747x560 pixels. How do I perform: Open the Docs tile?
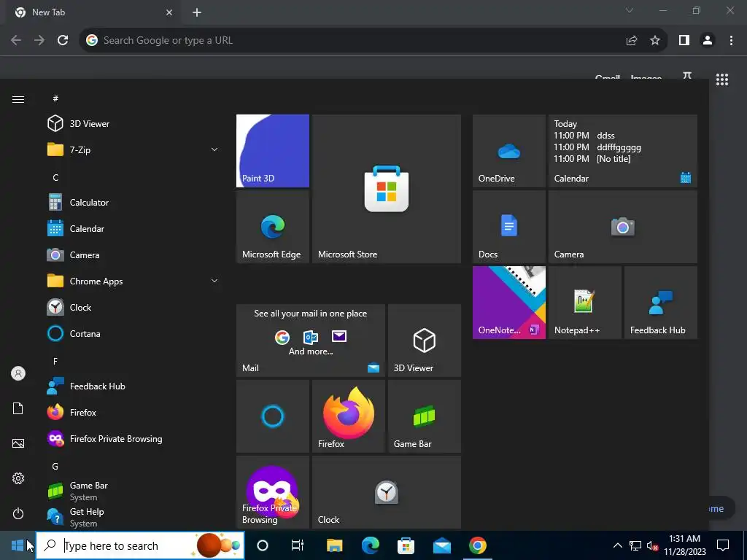[508, 227]
